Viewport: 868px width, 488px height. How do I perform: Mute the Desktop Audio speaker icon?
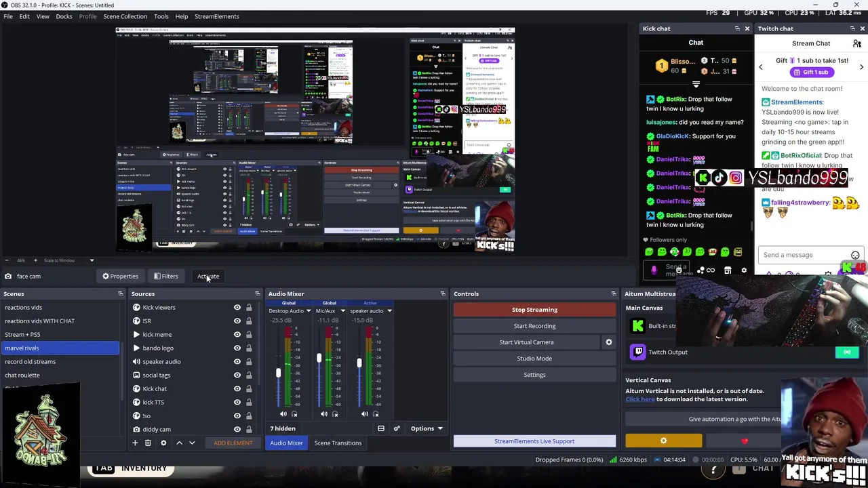[283, 414]
